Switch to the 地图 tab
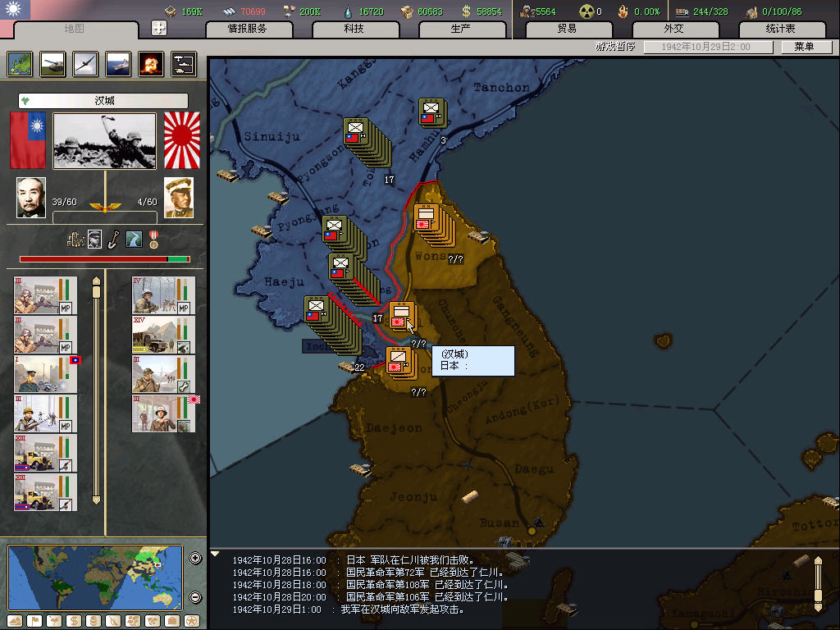This screenshot has width=840, height=630. point(75,29)
